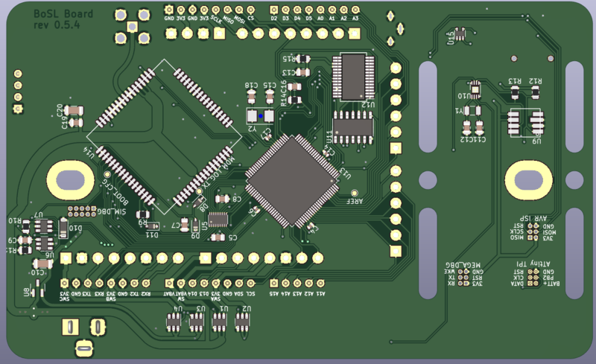
Task: Select capacitor C7
Action: (185, 225)
